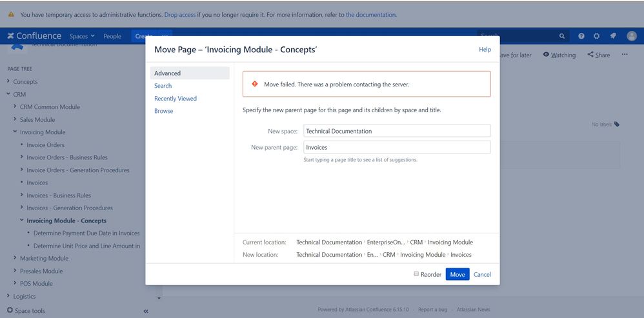Click the Watching eye icon
Viewport: 644px width, 318px height.
pos(547,55)
